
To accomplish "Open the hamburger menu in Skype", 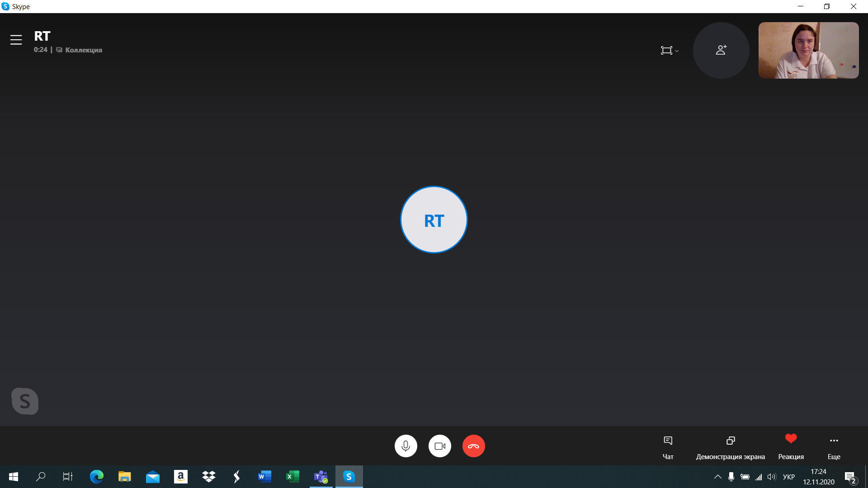I will [16, 40].
